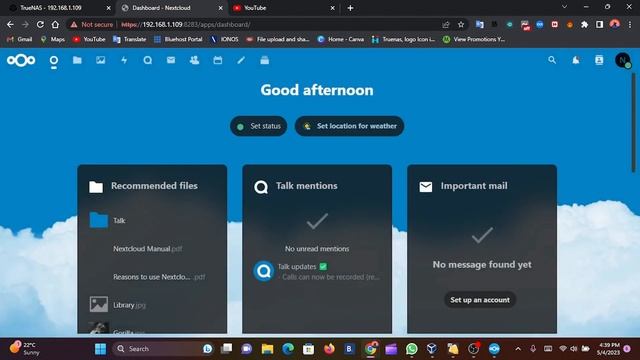Open the Extensions puzzle icon

tap(584, 24)
